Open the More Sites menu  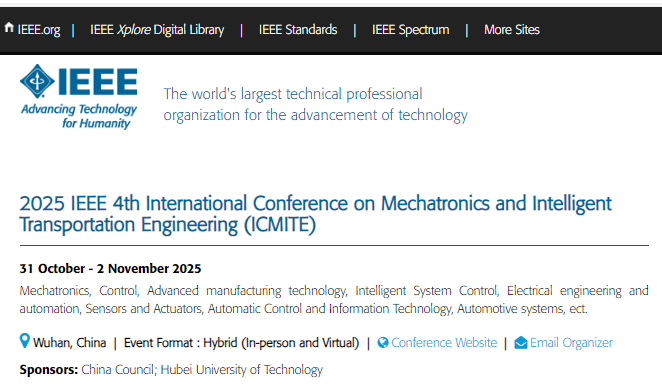512,30
